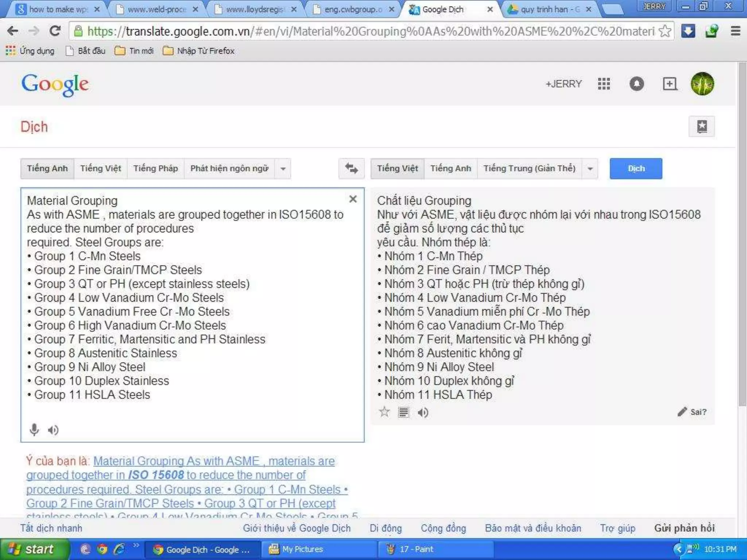This screenshot has width=747, height=560.
Task: Expand the target language dropdown arrow
Action: click(590, 169)
